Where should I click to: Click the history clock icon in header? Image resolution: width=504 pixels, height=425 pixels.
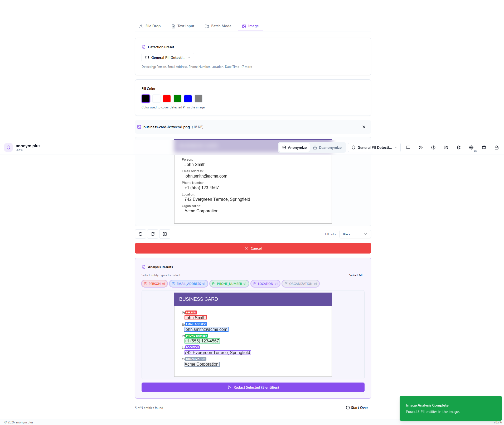click(420, 147)
